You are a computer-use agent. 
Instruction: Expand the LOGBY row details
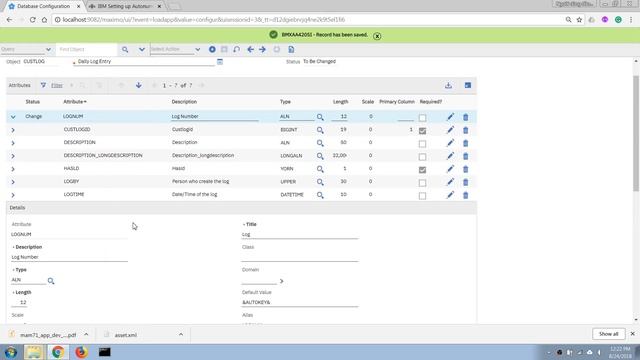click(x=13, y=182)
